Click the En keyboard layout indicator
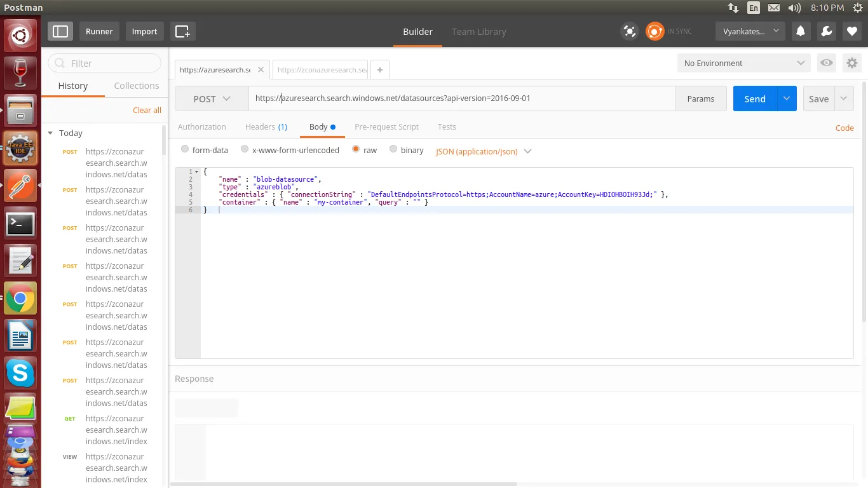This screenshot has width=868, height=488. coord(753,8)
